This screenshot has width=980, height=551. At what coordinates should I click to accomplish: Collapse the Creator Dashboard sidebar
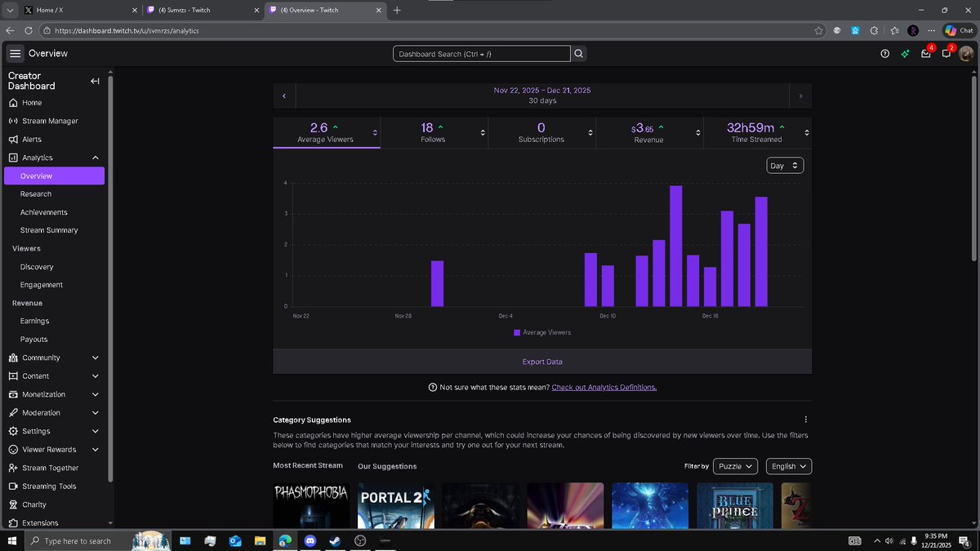[95, 81]
